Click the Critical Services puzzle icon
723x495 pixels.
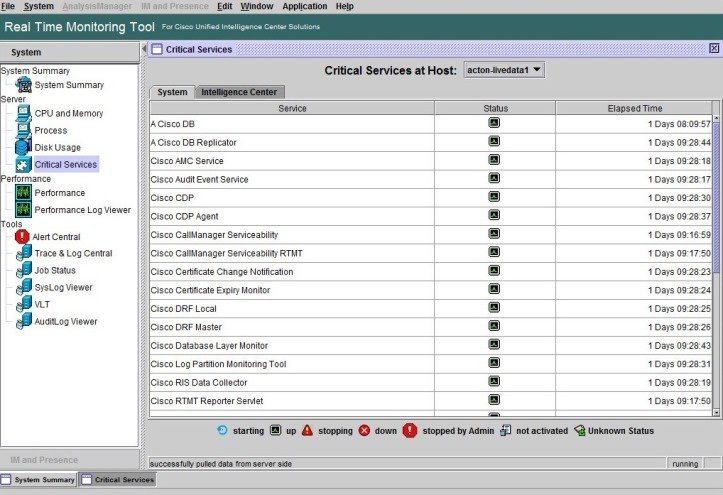23,165
